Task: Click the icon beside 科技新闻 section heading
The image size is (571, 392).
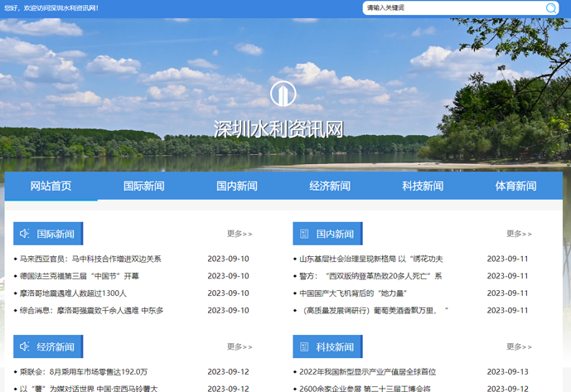Action: coord(304,346)
